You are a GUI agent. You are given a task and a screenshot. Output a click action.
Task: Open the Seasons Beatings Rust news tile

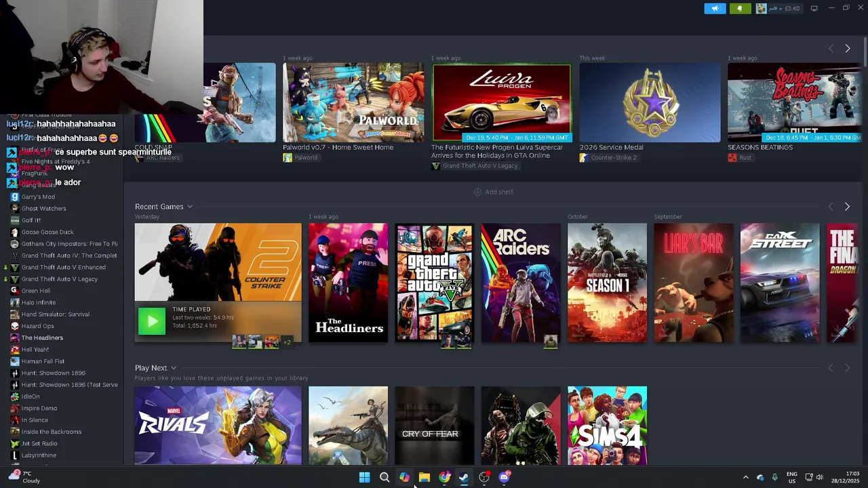tap(794, 103)
